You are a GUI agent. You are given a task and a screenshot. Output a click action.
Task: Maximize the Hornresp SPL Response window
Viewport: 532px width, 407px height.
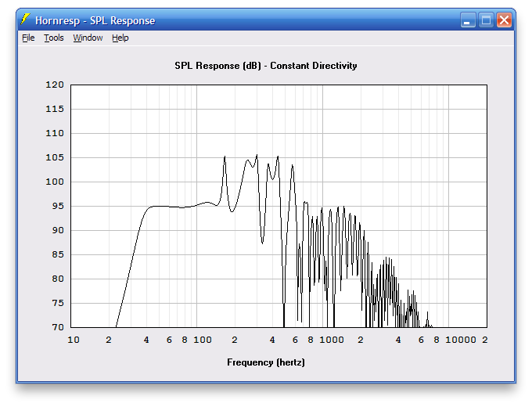tap(486, 20)
